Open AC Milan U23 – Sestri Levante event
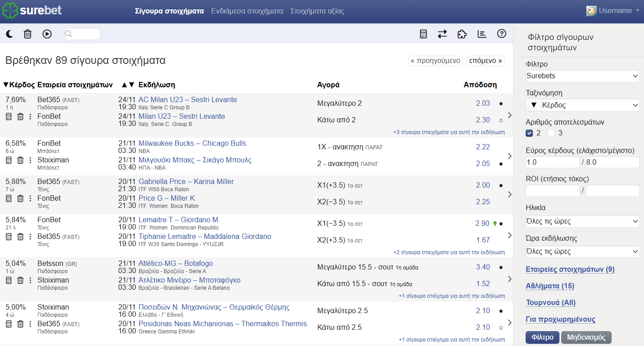This screenshot has width=644, height=346. click(x=188, y=100)
